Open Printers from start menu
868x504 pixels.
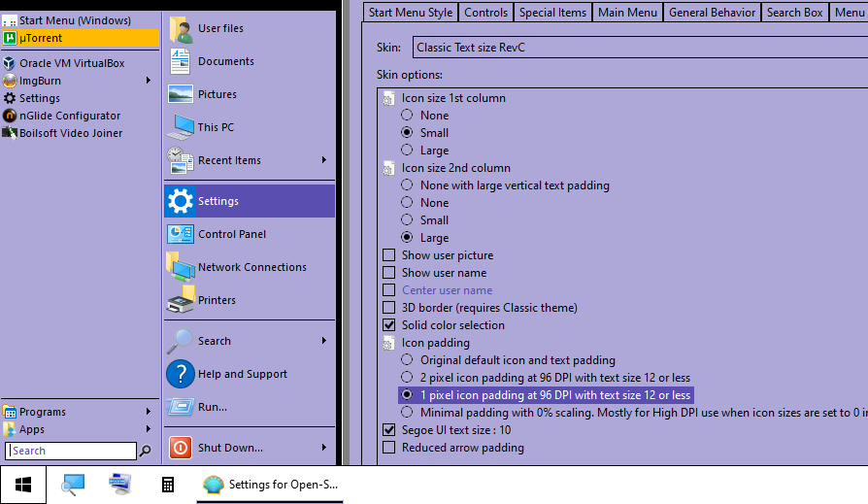(x=216, y=300)
